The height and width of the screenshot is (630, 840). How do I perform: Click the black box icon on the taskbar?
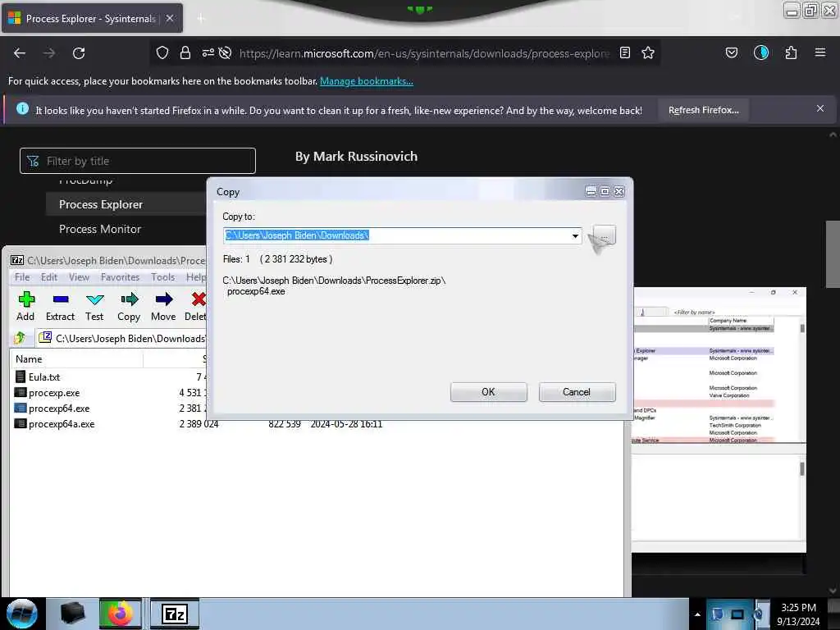point(72,614)
